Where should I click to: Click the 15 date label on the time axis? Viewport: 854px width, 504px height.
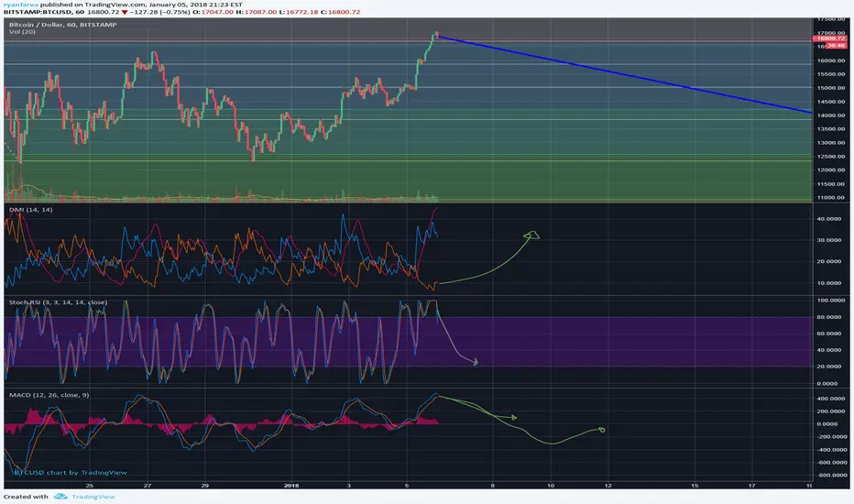click(x=695, y=486)
